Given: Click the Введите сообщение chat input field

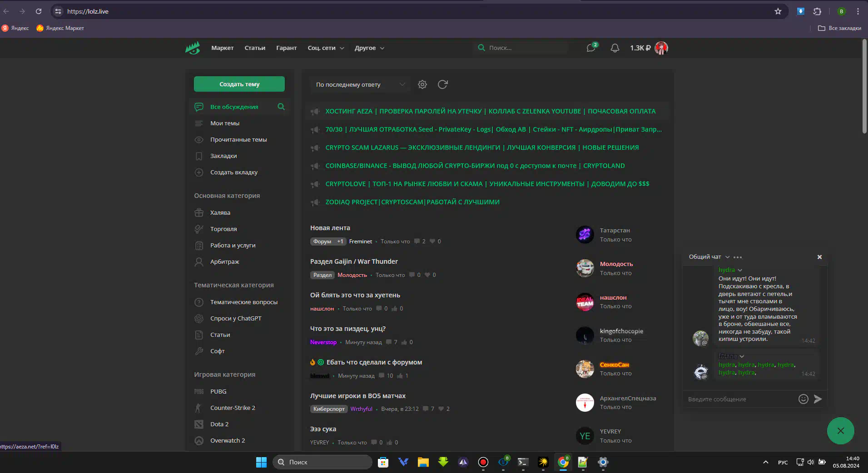Looking at the screenshot, I should coord(740,399).
